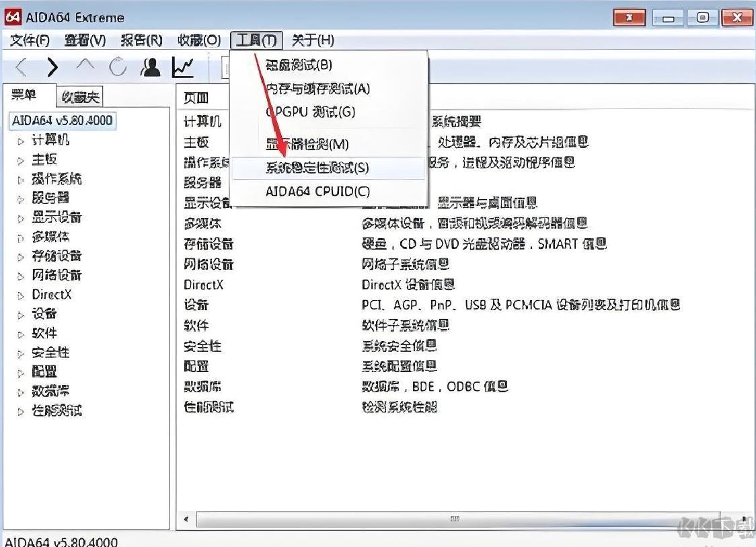This screenshot has width=756, height=547.
Task: Expand the 主板 tree node
Action: point(20,161)
